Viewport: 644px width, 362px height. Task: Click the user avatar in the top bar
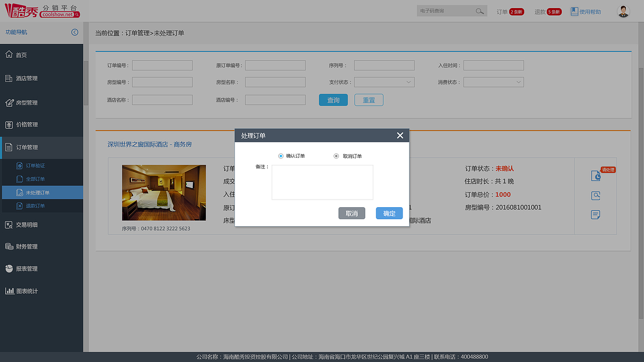tap(623, 10)
